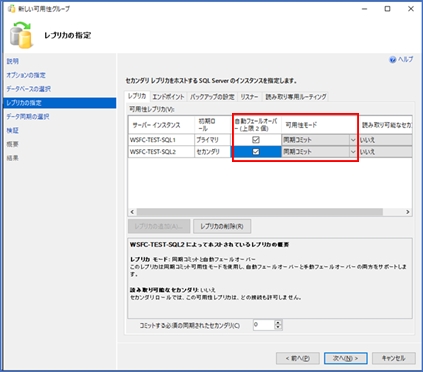423x372 pixels.
Task: Click the 読み取り可能なセカンダリ column header
Action: click(x=385, y=125)
